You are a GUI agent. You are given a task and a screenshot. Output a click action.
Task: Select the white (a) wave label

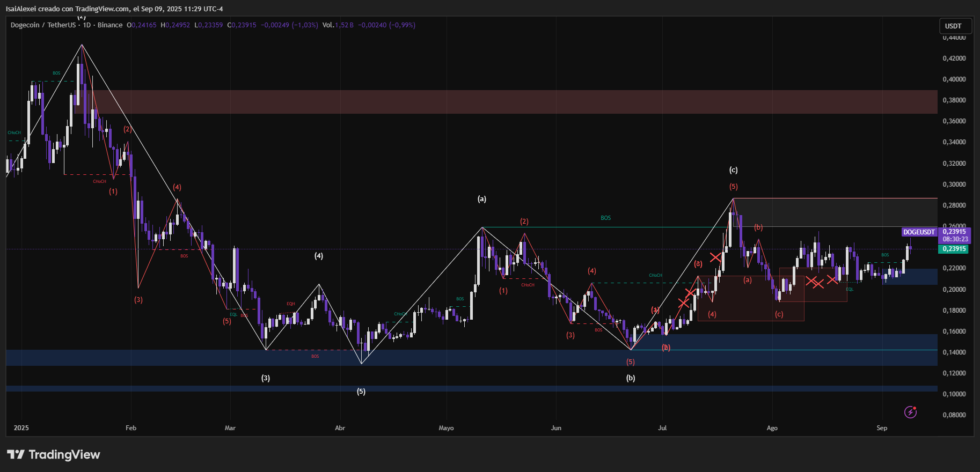[x=482, y=199]
